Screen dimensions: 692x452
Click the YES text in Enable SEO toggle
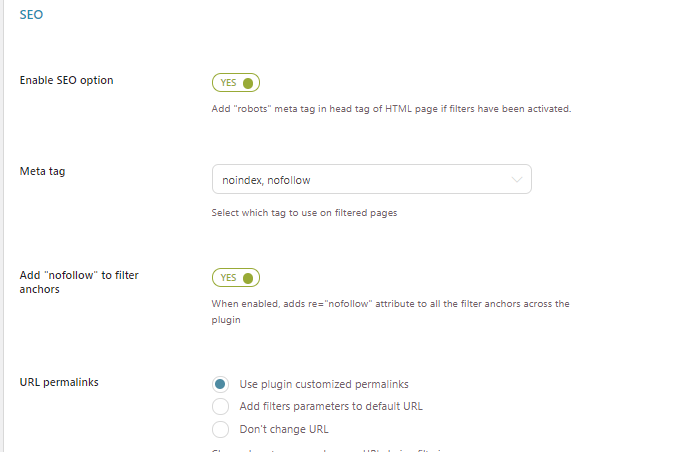click(228, 83)
